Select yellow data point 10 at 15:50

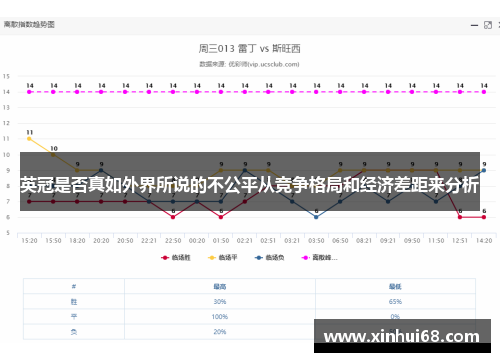(53, 154)
